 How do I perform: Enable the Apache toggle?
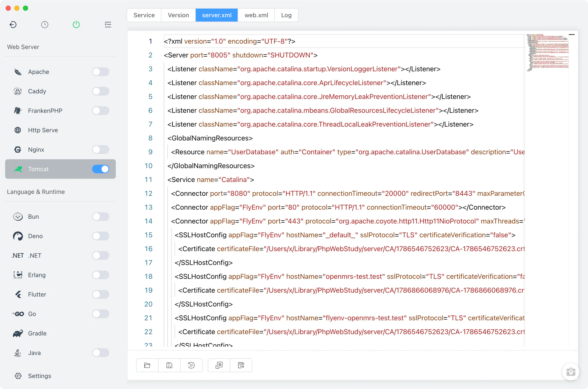pyautogui.click(x=100, y=72)
